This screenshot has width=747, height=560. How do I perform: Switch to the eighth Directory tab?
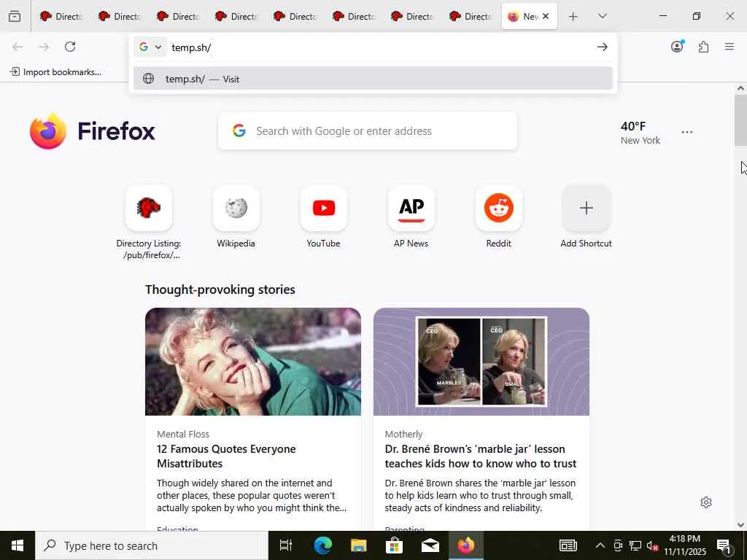click(470, 16)
